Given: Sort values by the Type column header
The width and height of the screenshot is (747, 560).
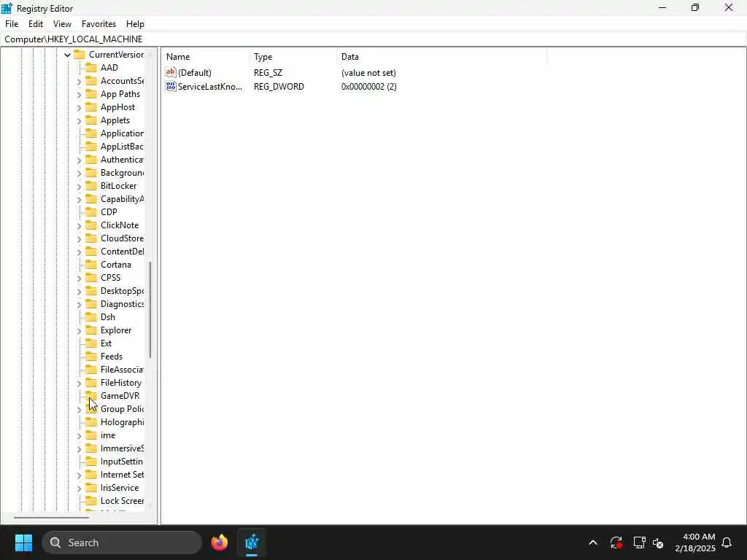Looking at the screenshot, I should (x=293, y=57).
